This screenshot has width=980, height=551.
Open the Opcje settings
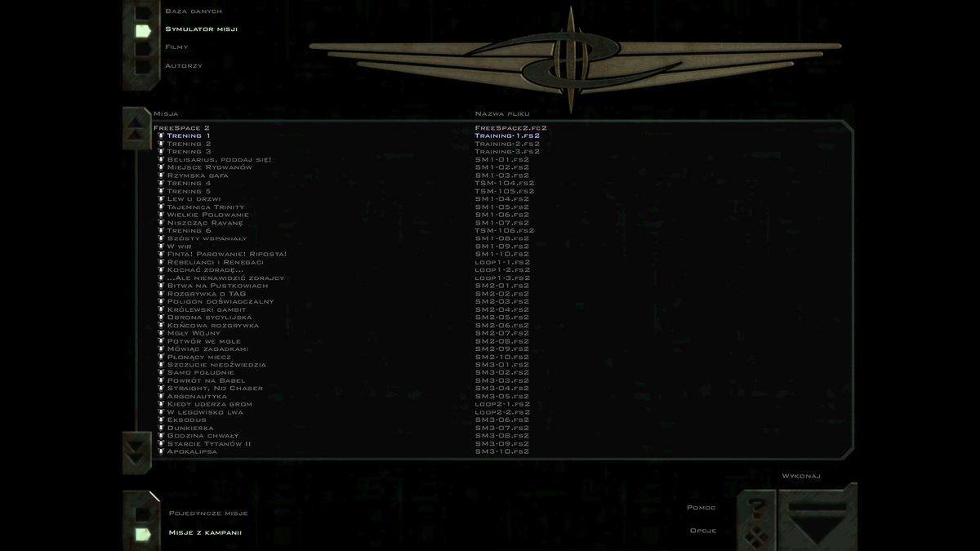(x=702, y=529)
